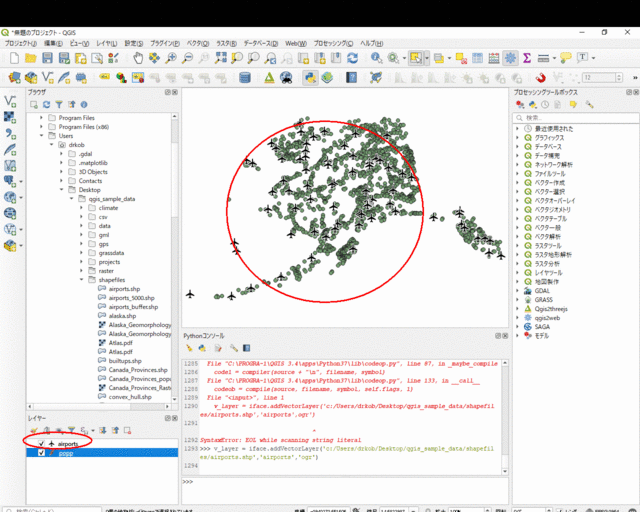Screen dimensions: 640x512
Task: Create a new project with blank page icon
Action: pyautogui.click(x=14, y=58)
